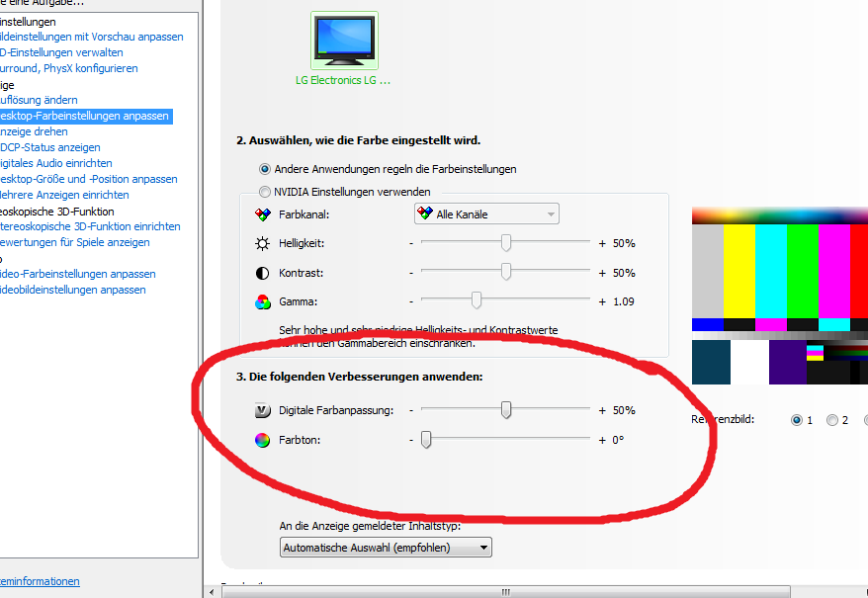Open 'Digitales Audio einrichten' task

(x=56, y=163)
